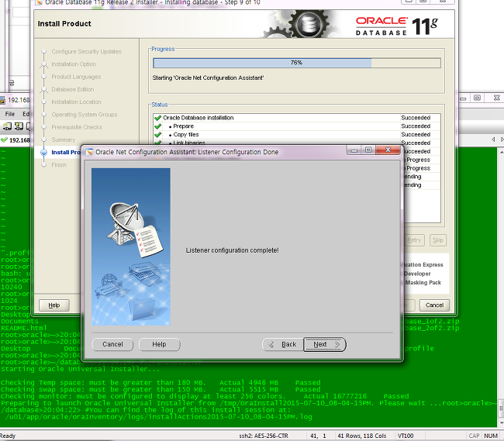Click the NUM indicator in status bar
Screen dimensions: 504x441
click(x=491, y=436)
